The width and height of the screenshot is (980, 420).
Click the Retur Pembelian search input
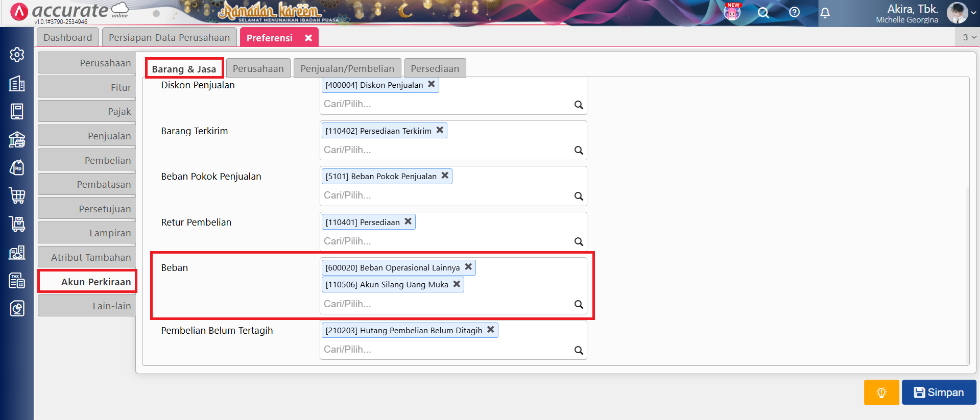tap(444, 241)
